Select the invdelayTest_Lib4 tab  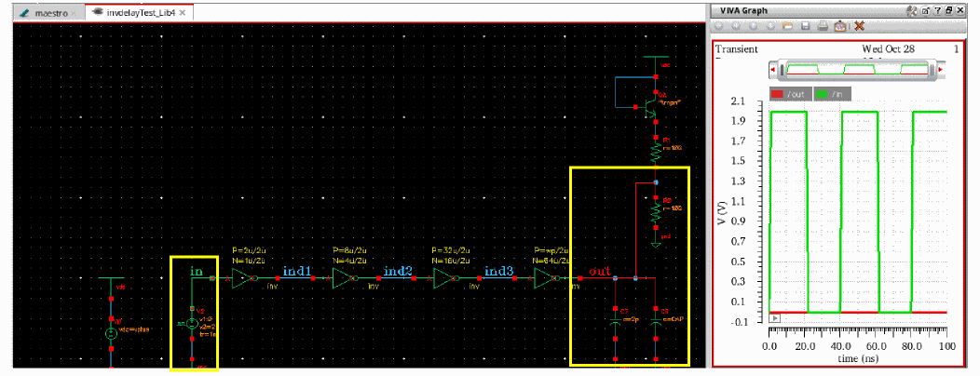click(139, 12)
